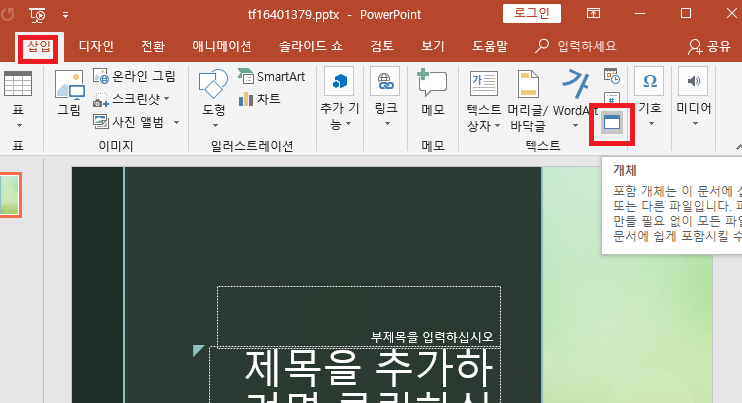Insert 개체 object icon
Screen dimensions: 742x403
click(x=611, y=123)
